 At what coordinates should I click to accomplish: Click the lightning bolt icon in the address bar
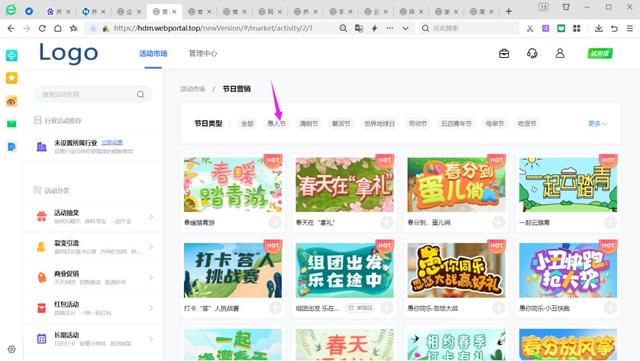pyautogui.click(x=374, y=28)
